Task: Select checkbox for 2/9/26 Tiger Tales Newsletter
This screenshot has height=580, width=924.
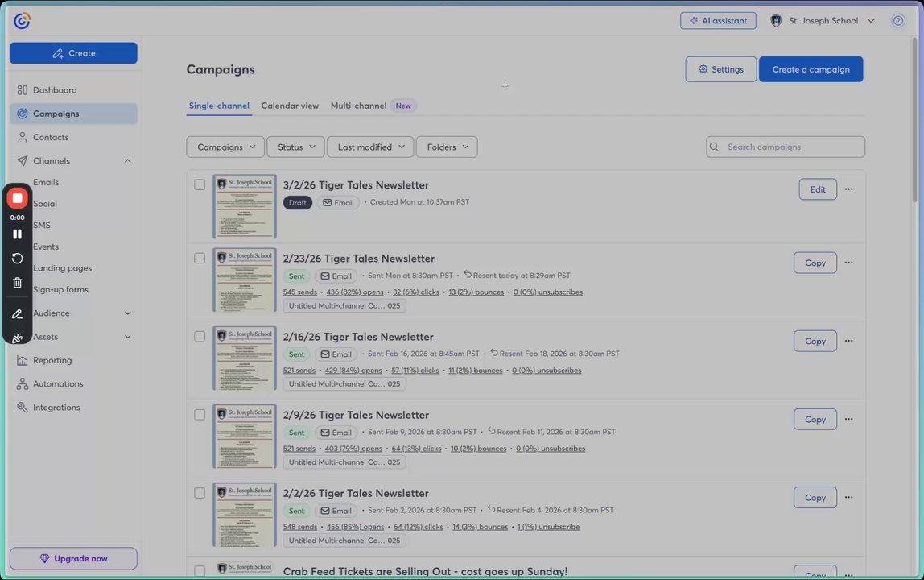Action: click(x=200, y=415)
